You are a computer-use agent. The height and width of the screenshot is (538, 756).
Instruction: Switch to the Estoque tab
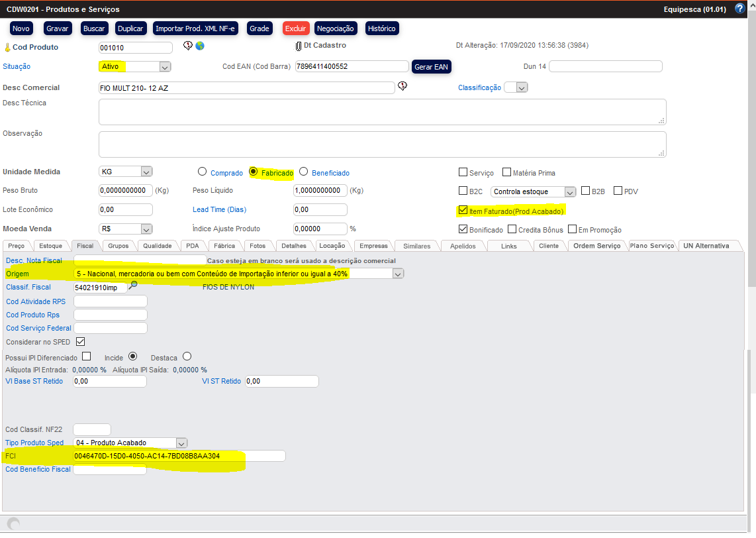click(50, 246)
